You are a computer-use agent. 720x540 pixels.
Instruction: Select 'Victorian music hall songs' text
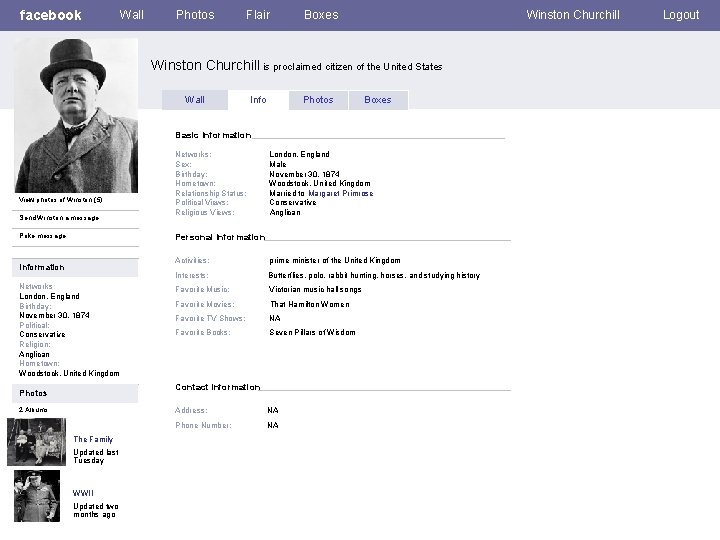coord(315,289)
